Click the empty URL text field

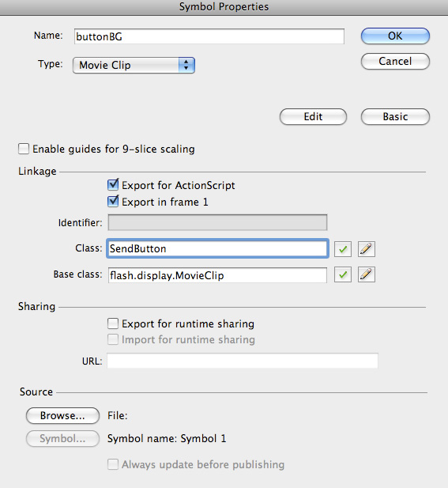pos(243,361)
